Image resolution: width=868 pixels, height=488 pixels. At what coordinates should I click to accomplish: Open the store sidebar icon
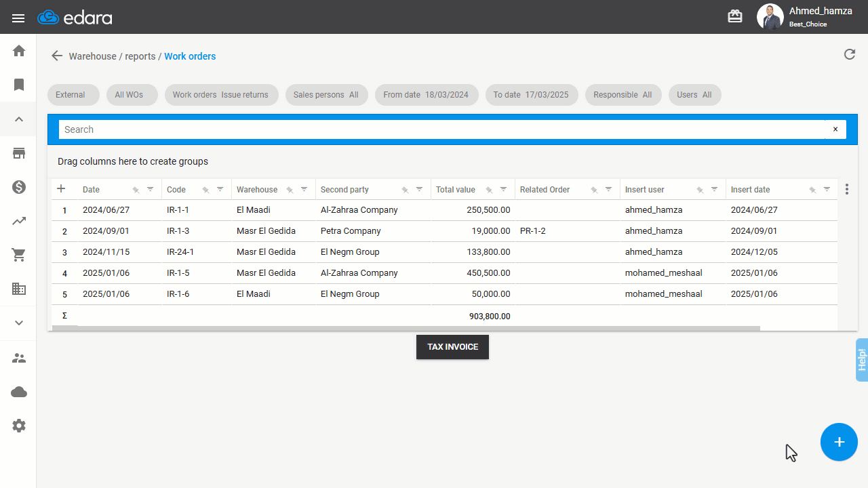[x=19, y=153]
